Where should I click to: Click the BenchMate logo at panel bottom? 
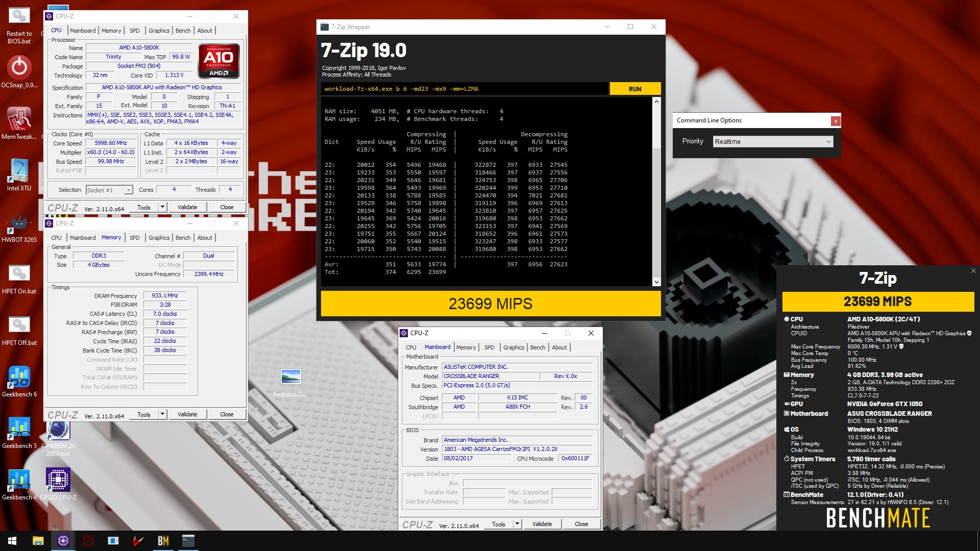(878, 518)
